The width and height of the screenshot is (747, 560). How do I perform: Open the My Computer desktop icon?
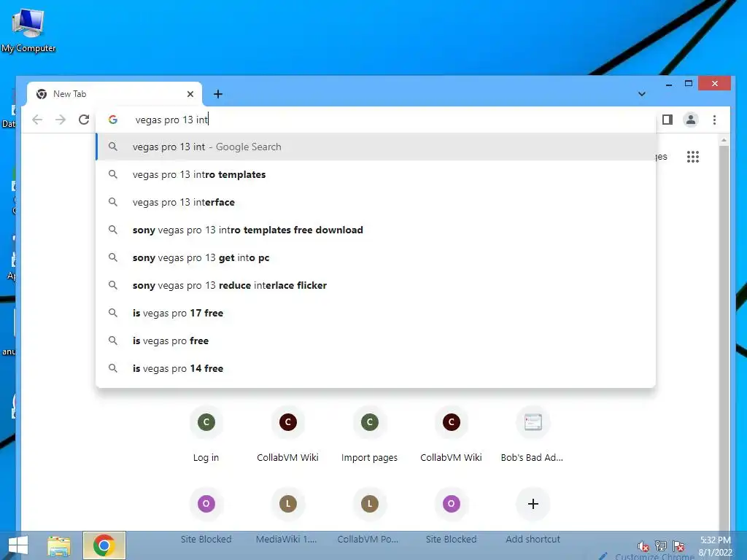(28, 31)
